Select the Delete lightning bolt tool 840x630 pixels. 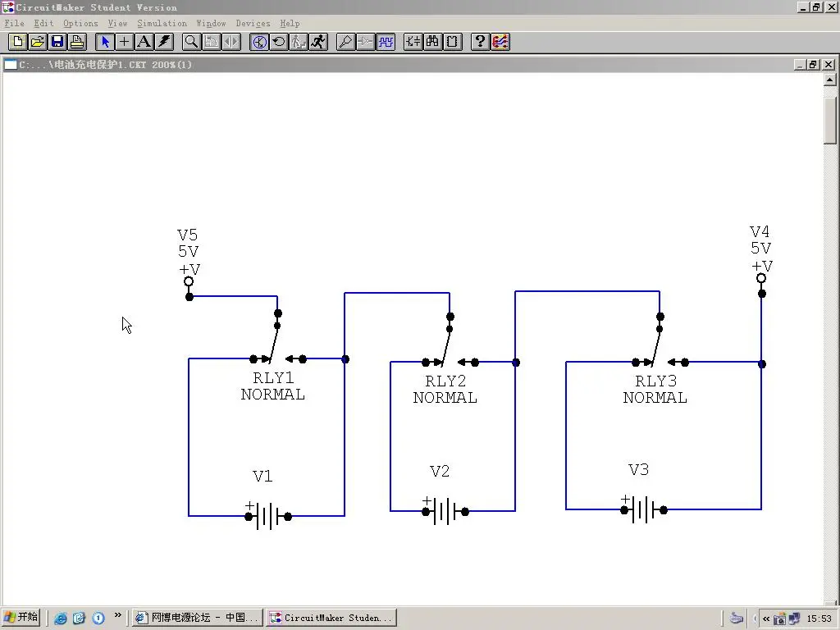tap(164, 42)
